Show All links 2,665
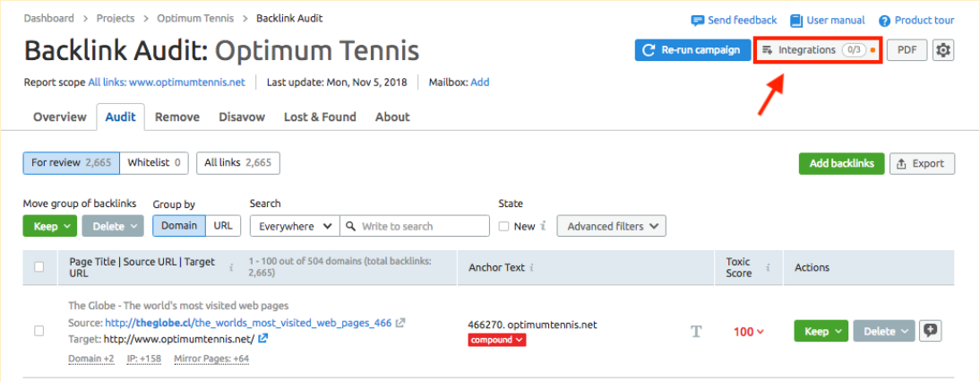This screenshot has height=382, width=980. [x=238, y=162]
